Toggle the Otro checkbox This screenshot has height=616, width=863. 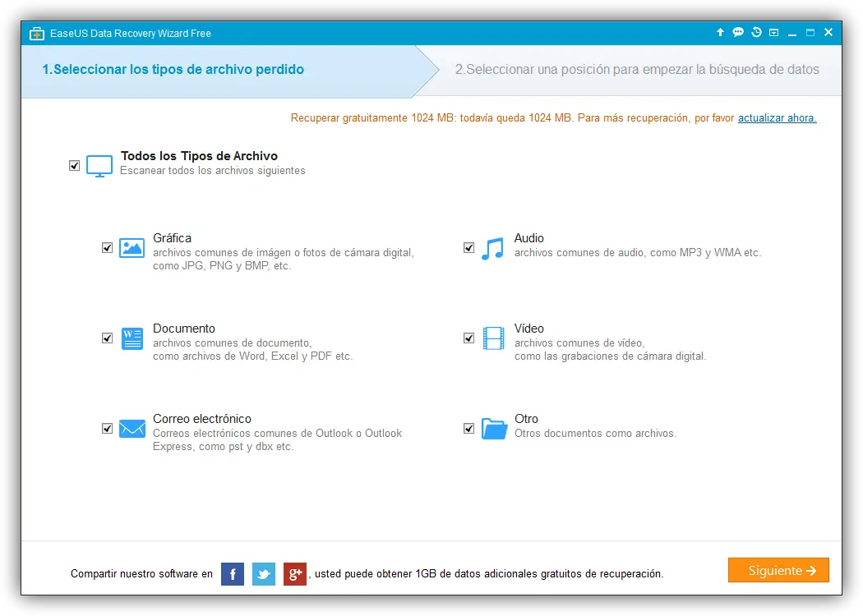point(469,428)
